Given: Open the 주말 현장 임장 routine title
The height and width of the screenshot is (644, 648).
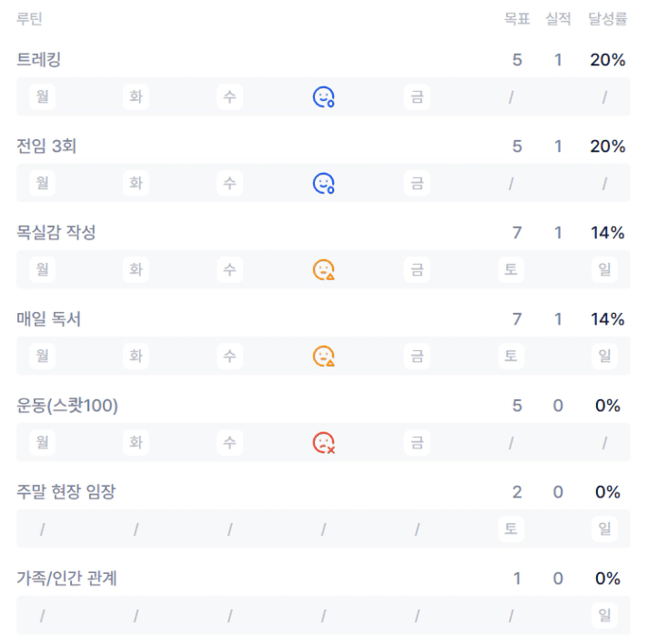Looking at the screenshot, I should click(66, 492).
